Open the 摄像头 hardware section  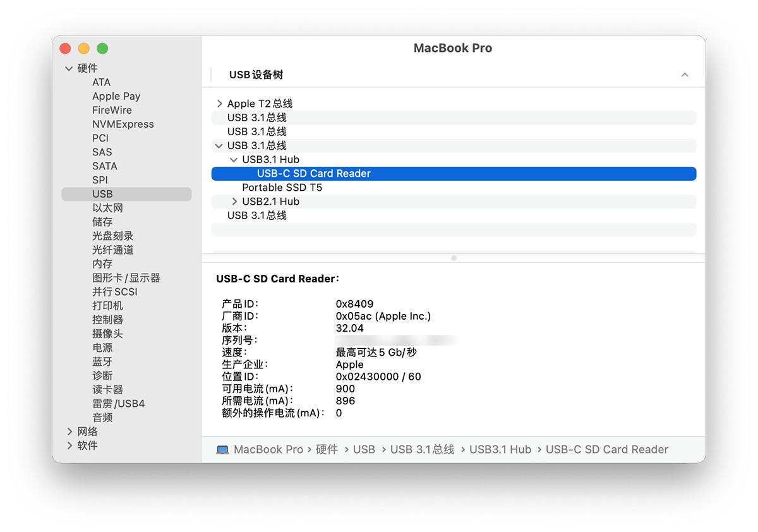107,334
